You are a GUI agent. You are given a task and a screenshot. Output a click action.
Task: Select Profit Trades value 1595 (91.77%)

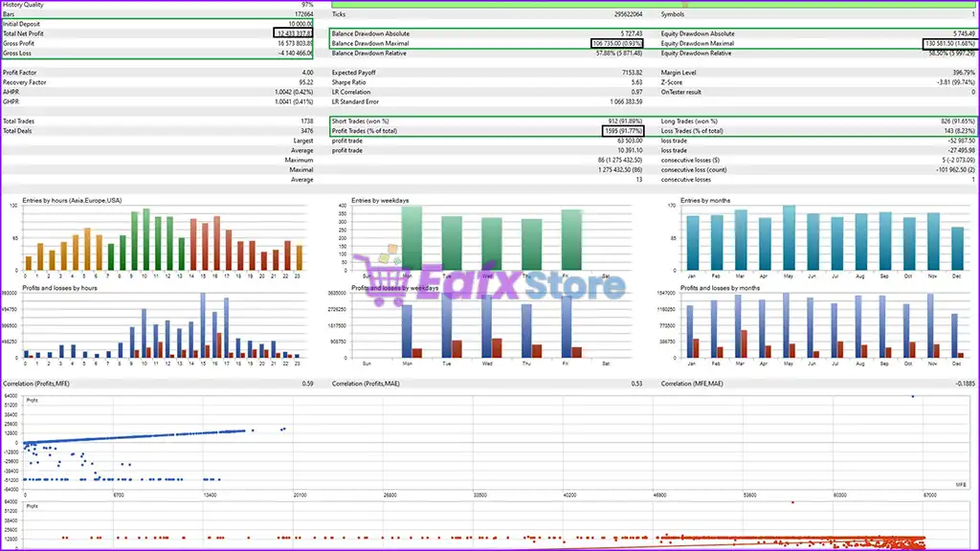click(x=622, y=131)
